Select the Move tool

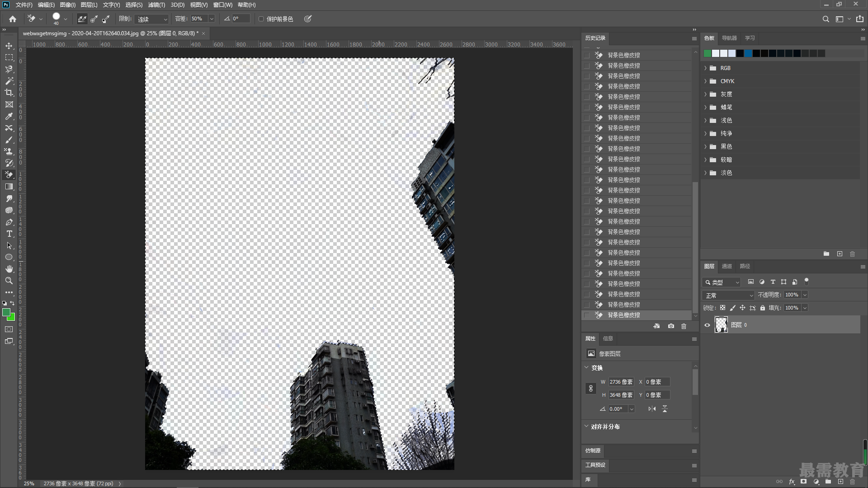pyautogui.click(x=9, y=46)
